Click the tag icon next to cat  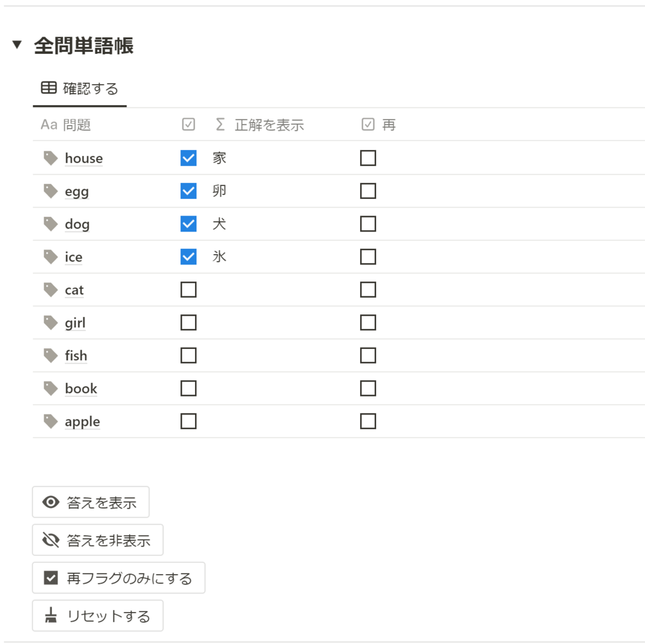[51, 289]
